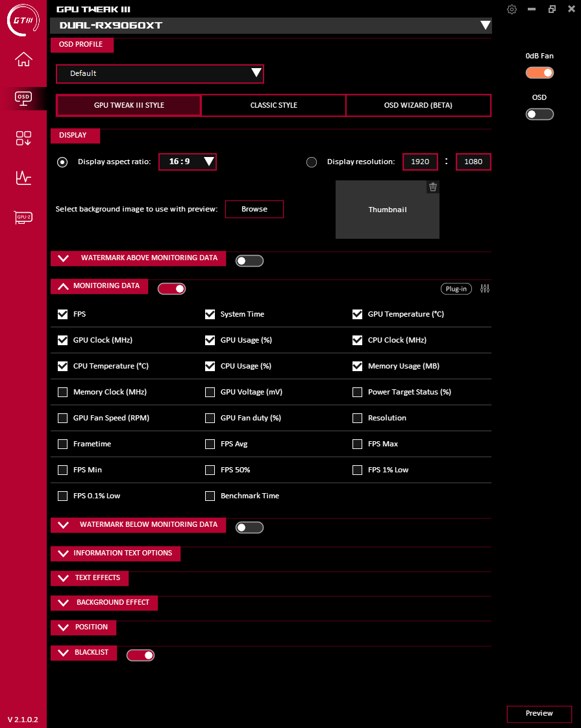Open monitoring data sliders settings icon
Viewport: 581px width, 728px height.
click(485, 289)
